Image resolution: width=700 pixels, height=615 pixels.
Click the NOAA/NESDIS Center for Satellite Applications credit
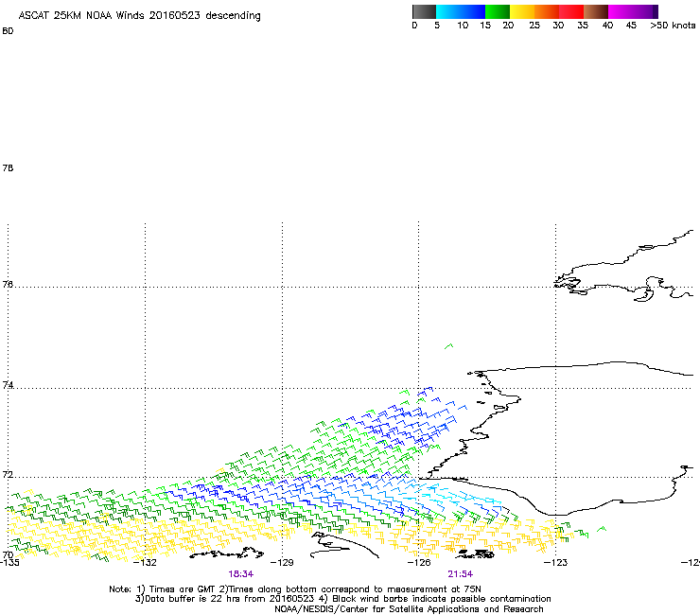[409, 609]
